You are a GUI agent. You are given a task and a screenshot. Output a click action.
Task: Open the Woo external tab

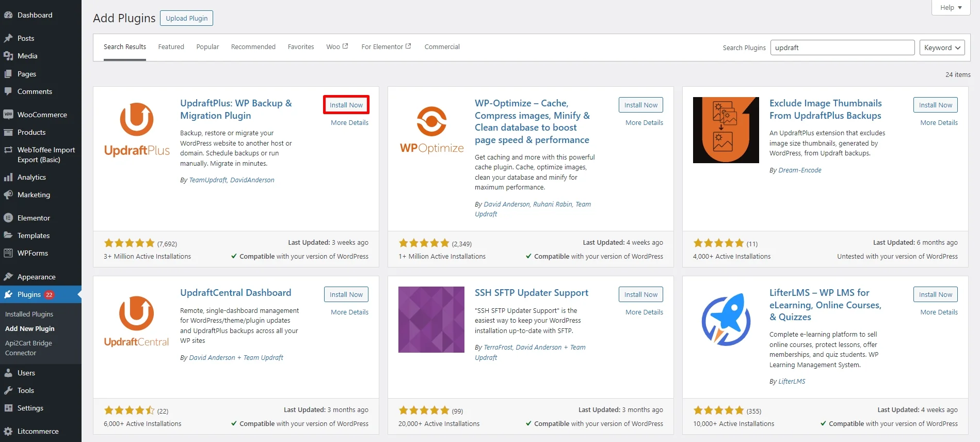pos(337,47)
